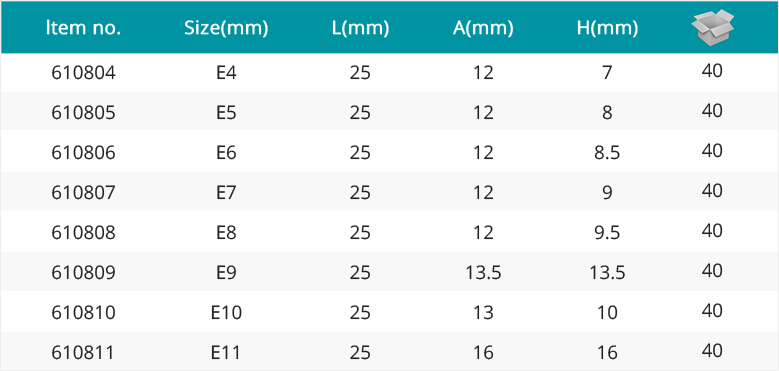Screen dimensions: 779x371
Task: Click the Size(mm) column header
Action: coord(226,29)
